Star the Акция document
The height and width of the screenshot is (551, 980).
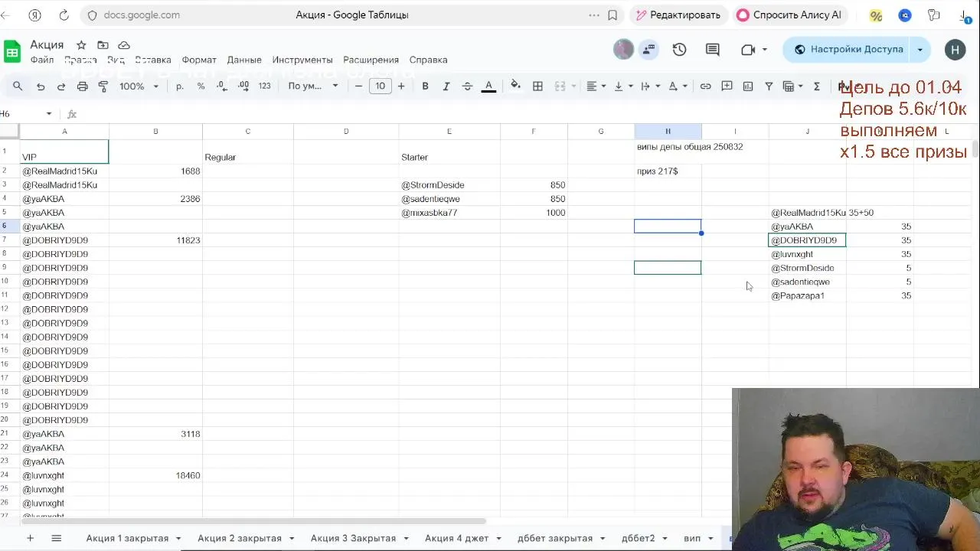[81, 45]
